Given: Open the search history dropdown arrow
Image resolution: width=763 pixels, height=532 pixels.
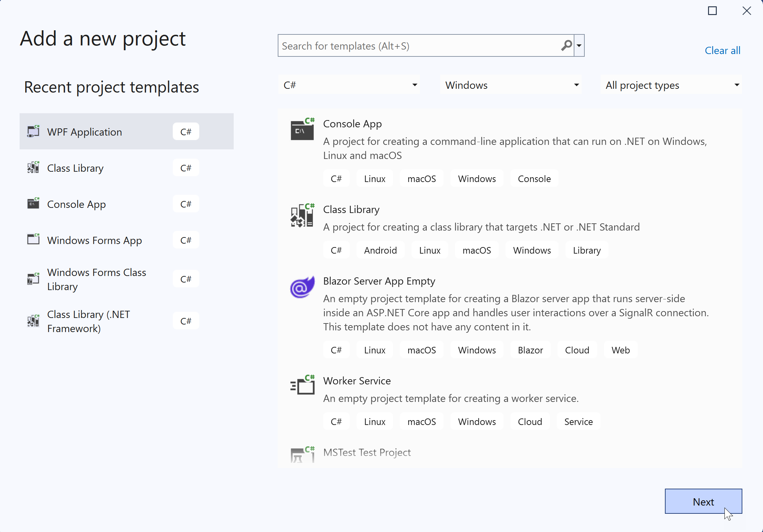Looking at the screenshot, I should click(x=579, y=45).
